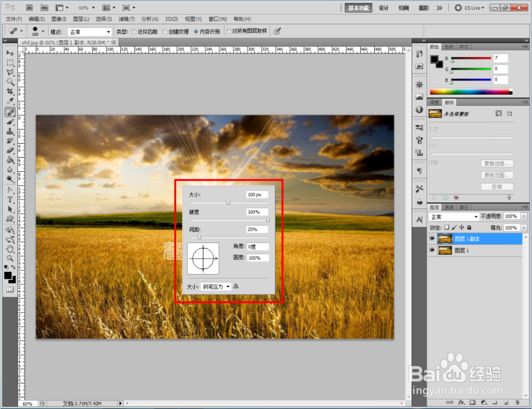Select the Zoom tool
Image resolution: width=532 pixels, height=409 pixels.
(x=10, y=258)
